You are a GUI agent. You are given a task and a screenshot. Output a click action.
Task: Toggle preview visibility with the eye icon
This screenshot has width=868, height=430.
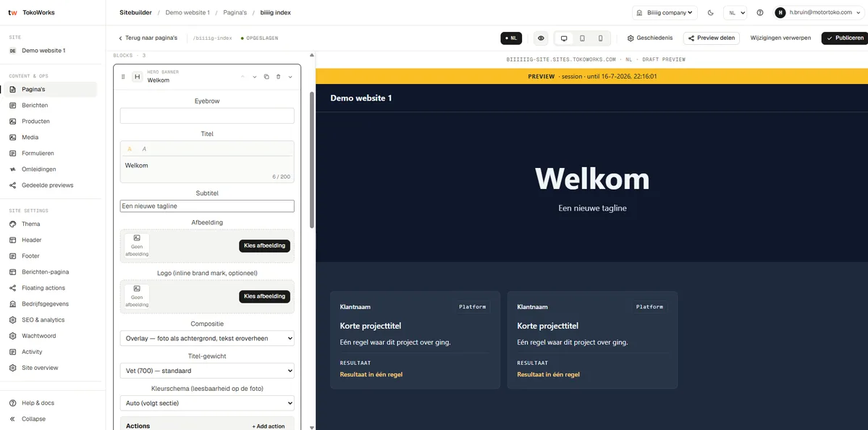[x=542, y=38]
